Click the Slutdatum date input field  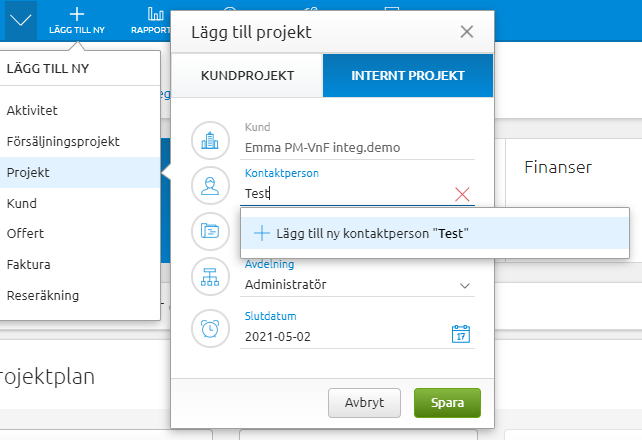pyautogui.click(x=340, y=336)
